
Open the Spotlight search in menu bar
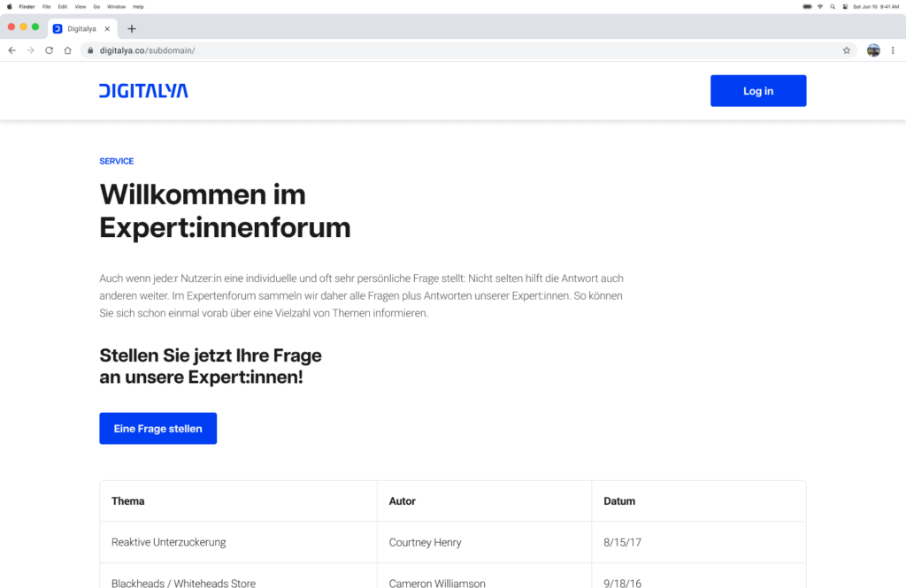click(x=833, y=6)
